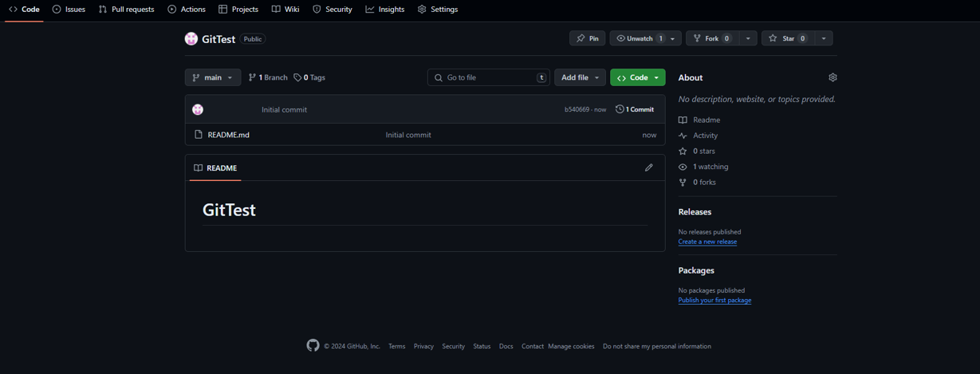Viewport: 980px width, 374px height.
Task: View the 1 Commit history link
Action: click(635, 109)
